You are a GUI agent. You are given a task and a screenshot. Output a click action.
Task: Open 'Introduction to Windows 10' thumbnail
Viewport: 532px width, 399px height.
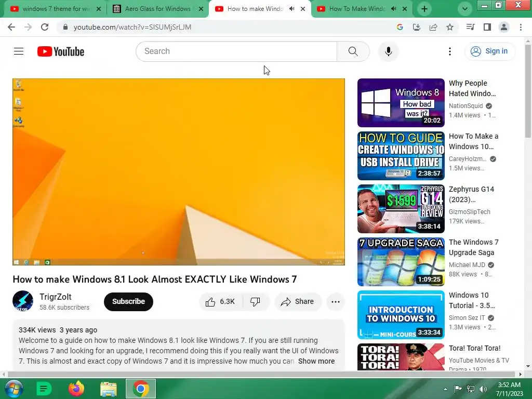tap(401, 314)
